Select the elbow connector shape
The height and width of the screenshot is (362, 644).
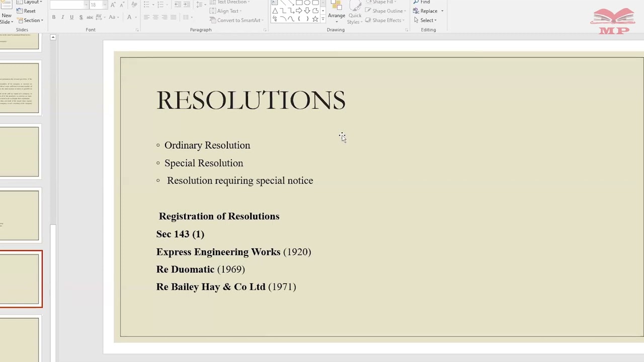[x=283, y=11]
